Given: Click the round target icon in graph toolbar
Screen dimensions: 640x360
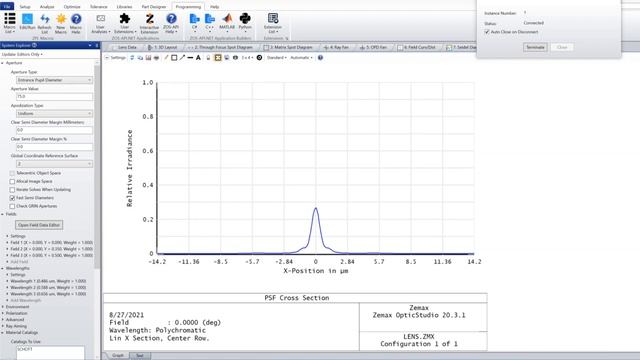Looking at the screenshot, I should tap(259, 58).
